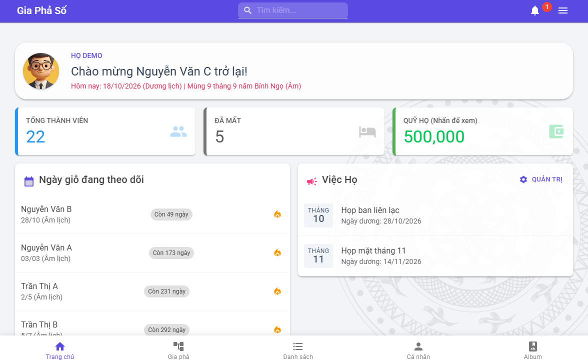Screen dimensions: 588x364
Task: Focus the Tìm kiếm search field
Action: click(x=293, y=10)
